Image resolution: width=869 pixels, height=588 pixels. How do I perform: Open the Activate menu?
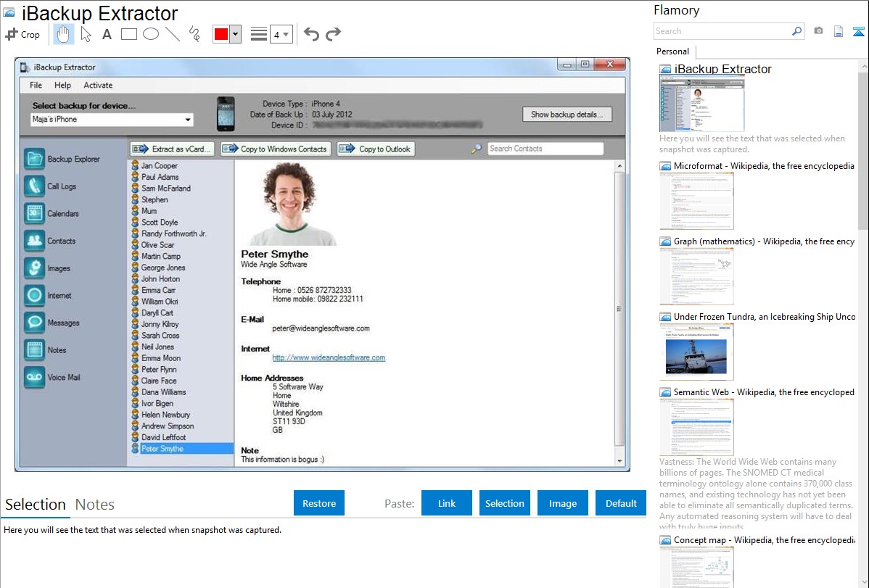pos(98,86)
